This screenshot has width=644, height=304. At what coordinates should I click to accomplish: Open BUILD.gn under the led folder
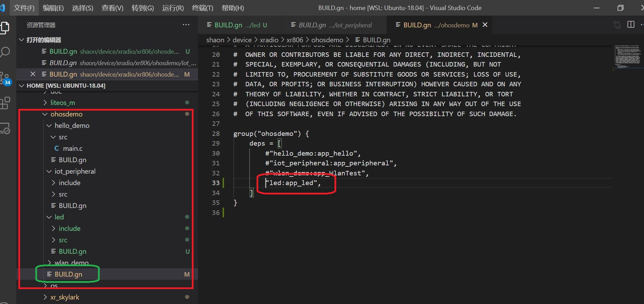click(x=72, y=251)
